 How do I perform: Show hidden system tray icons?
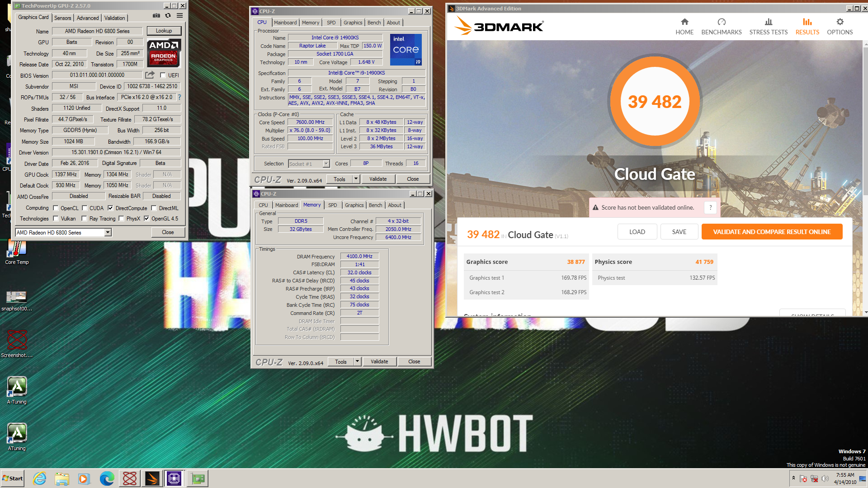click(793, 478)
